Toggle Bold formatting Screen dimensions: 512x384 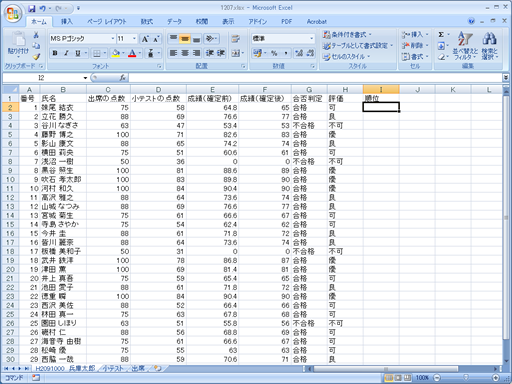[x=55, y=53]
